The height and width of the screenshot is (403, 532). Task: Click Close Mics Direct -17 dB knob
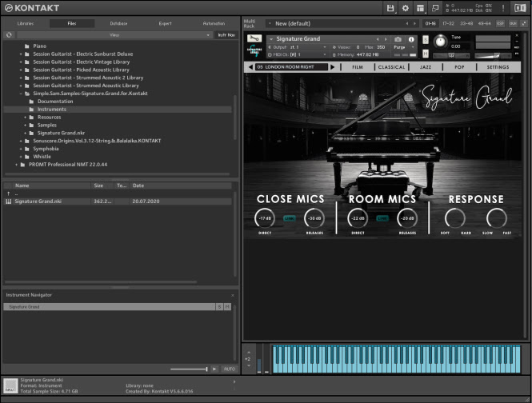[x=265, y=218]
